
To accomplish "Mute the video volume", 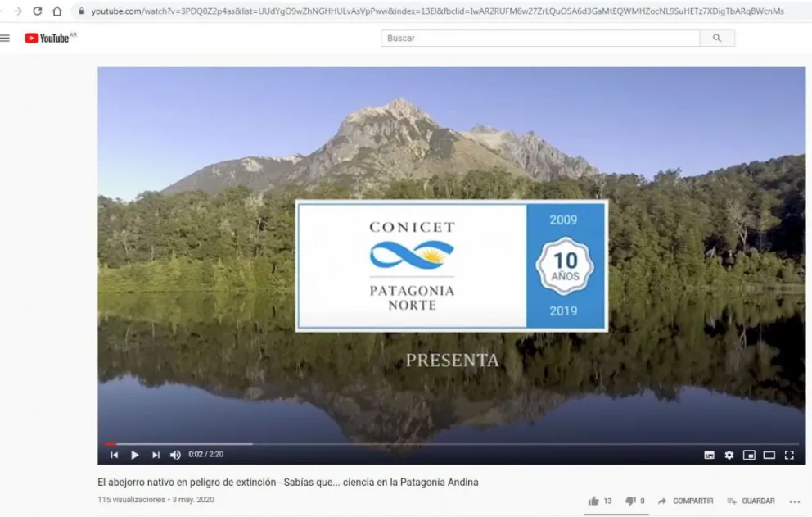I will (x=175, y=455).
